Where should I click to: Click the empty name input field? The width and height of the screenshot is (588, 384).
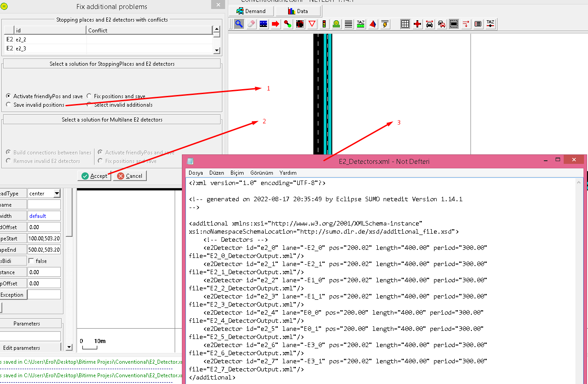(x=44, y=205)
